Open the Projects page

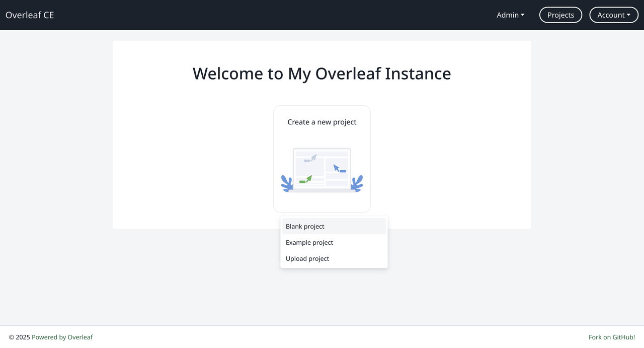(560, 15)
